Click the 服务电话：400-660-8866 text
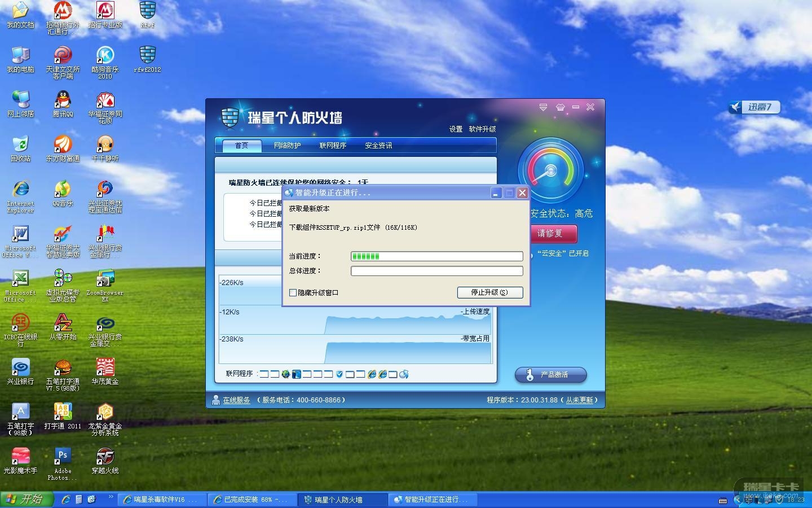The image size is (812, 508). click(301, 400)
